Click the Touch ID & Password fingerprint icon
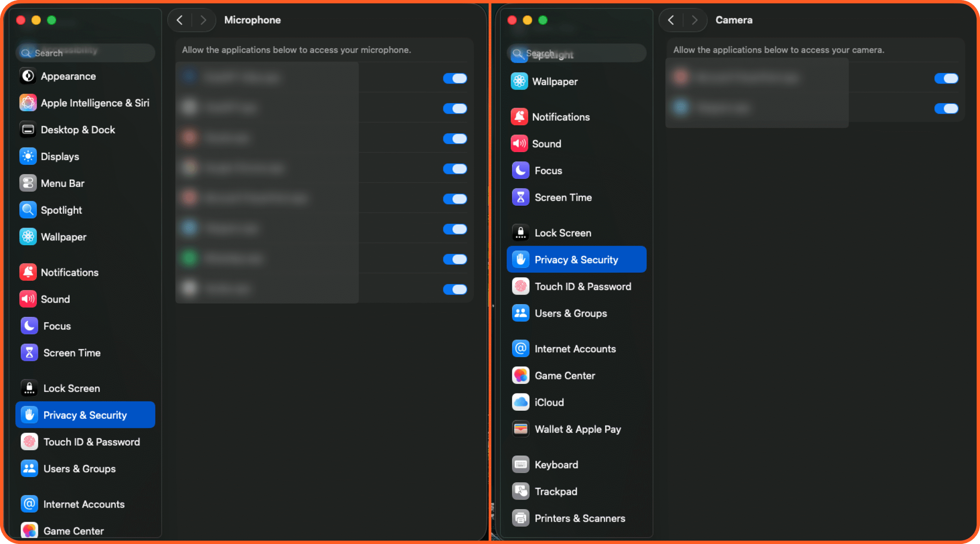Screen dimensions: 980x544 pos(520,286)
